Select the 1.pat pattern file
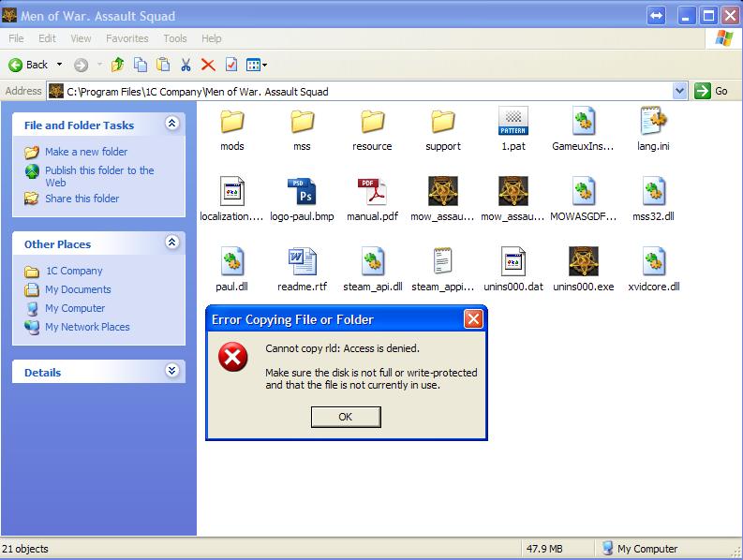This screenshot has height=560, width=743. coord(513,122)
